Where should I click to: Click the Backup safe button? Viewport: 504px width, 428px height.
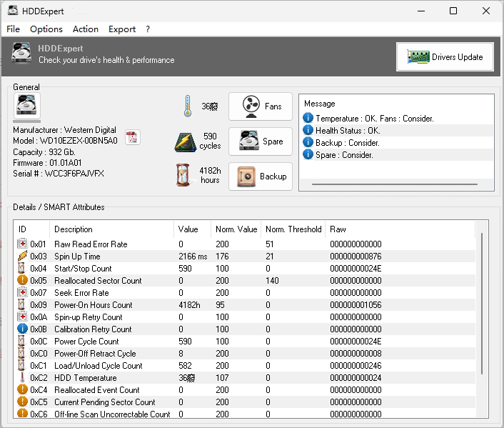click(261, 176)
